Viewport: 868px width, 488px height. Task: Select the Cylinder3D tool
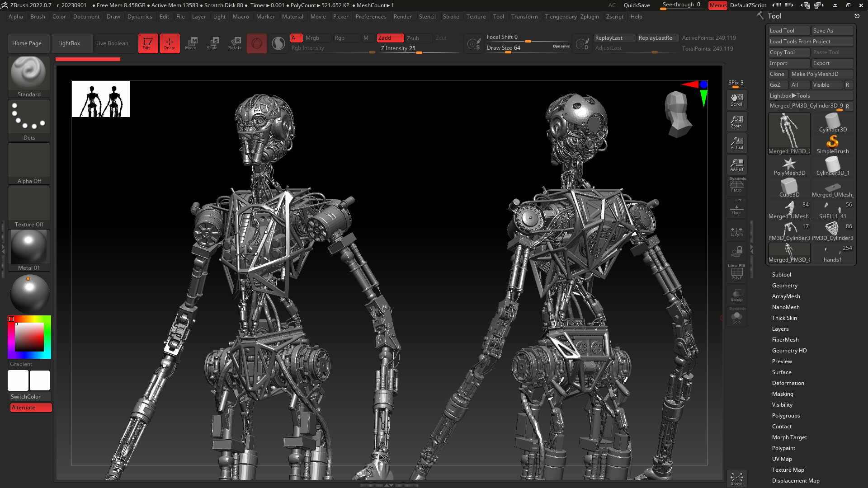click(833, 123)
